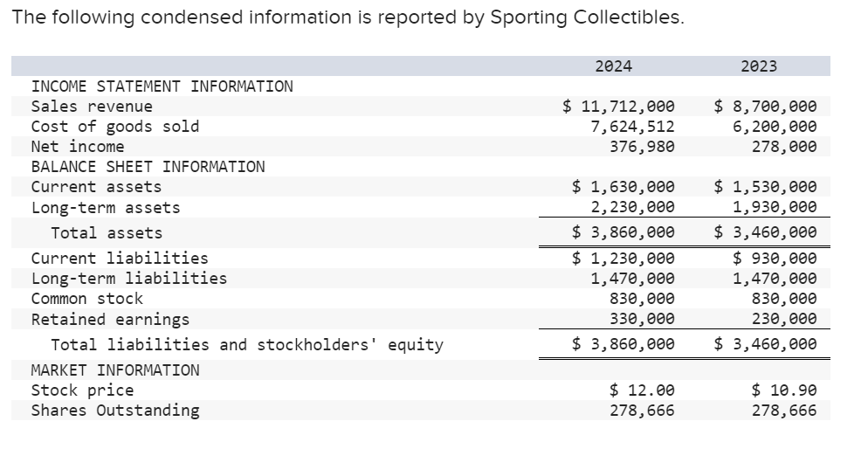Select 2023 long-term assets 1,930,000
Image resolution: width=868 pixels, height=449 pixels.
[775, 207]
